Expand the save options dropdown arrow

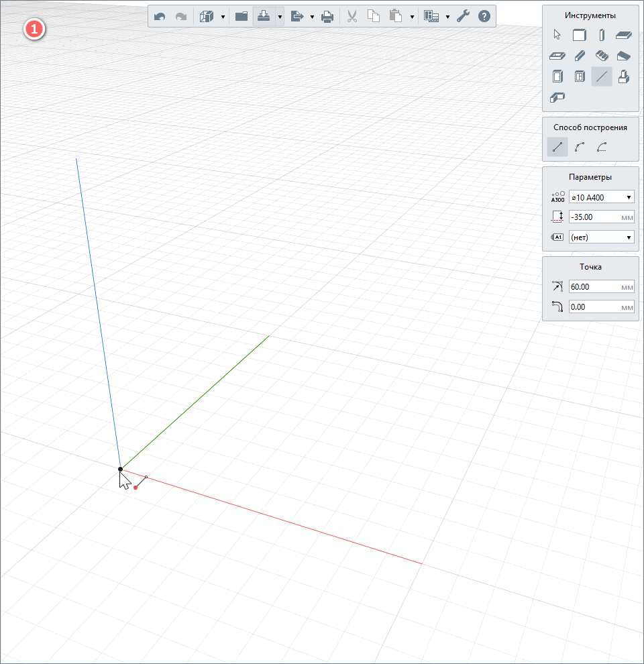(x=280, y=17)
